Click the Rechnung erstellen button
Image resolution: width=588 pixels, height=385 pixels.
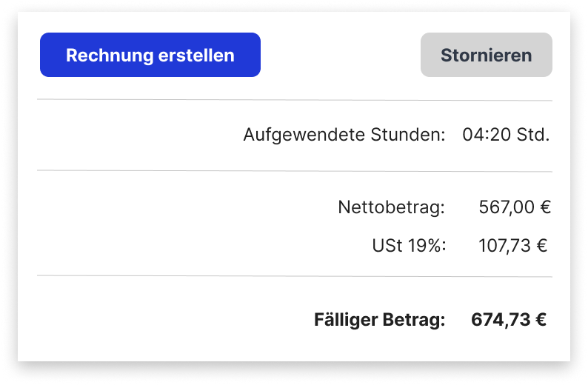[x=150, y=55]
